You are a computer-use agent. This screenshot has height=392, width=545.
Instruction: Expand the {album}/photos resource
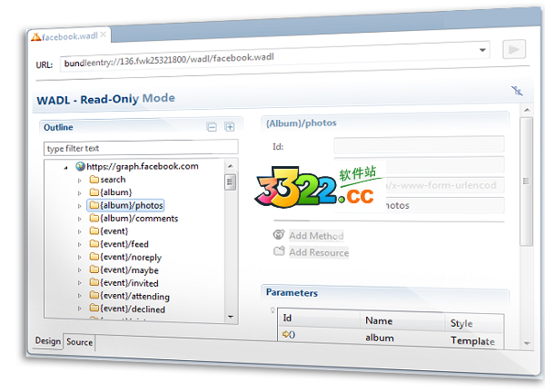tap(80, 206)
